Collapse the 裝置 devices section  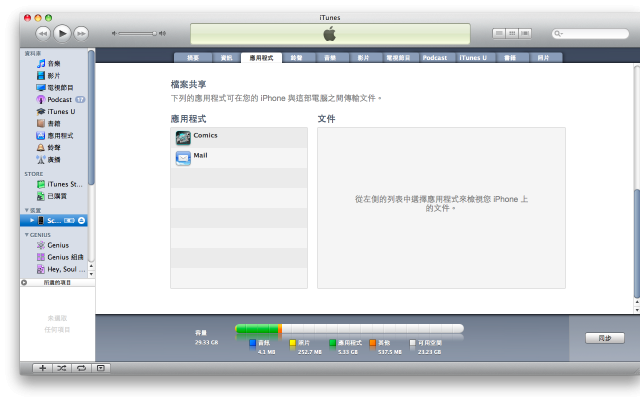(27, 210)
